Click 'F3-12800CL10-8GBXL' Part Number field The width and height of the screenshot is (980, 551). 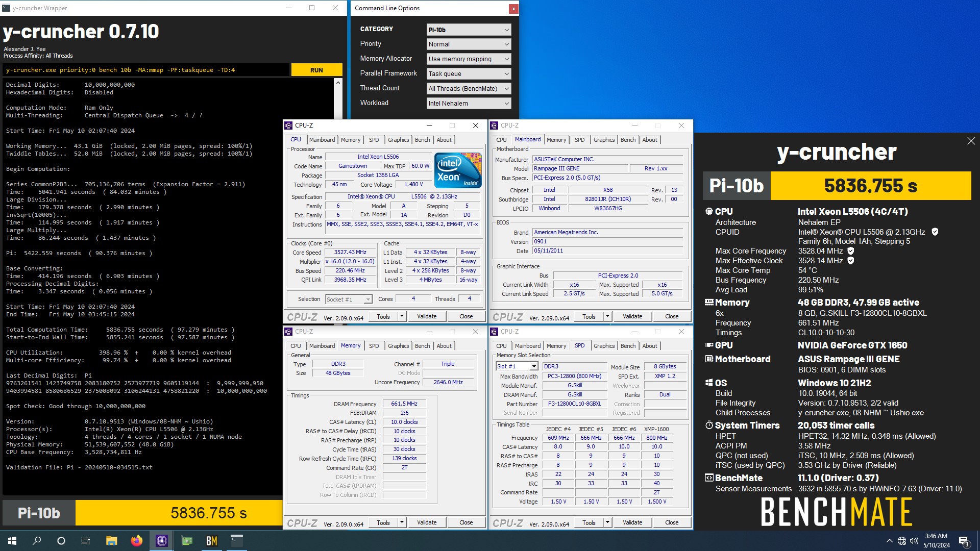[574, 404]
